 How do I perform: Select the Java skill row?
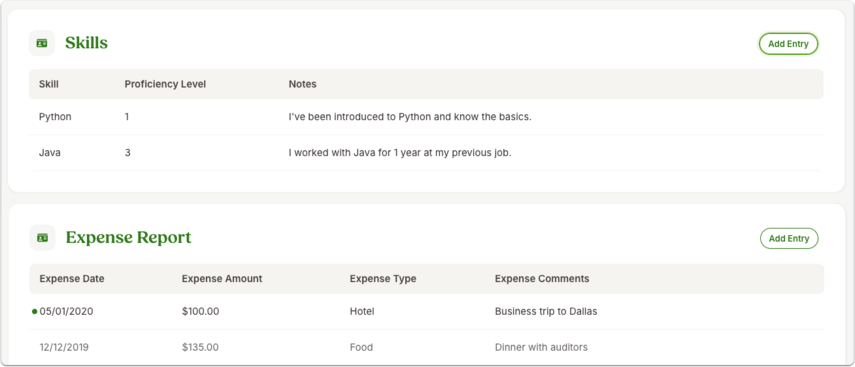pyautogui.click(x=426, y=153)
